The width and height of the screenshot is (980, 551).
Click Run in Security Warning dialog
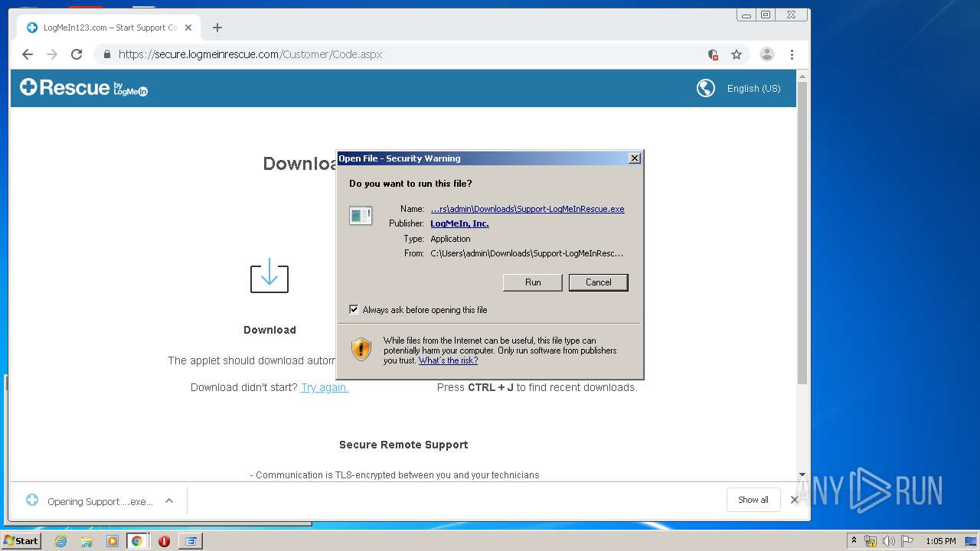[x=533, y=282]
